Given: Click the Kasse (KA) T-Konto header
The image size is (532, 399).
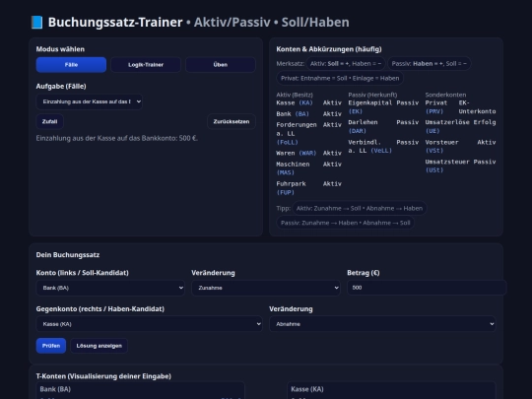Looking at the screenshot, I should (307, 389).
